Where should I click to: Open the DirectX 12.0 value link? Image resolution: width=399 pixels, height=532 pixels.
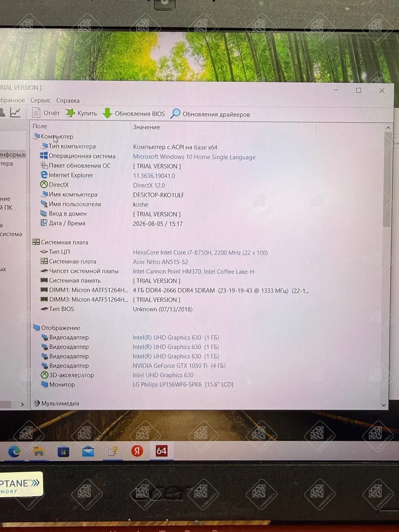point(149,185)
